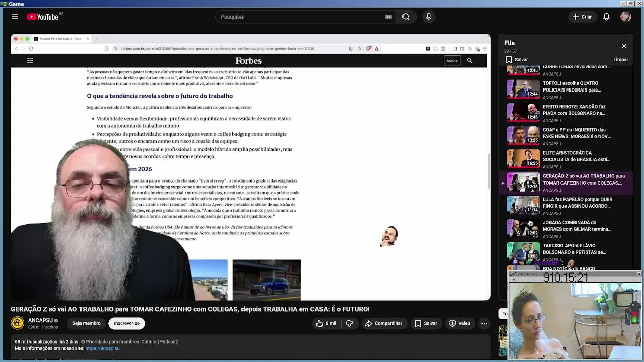The image size is (644, 362).
Task: Click the Forbes page search magnifier
Action: [469, 61]
